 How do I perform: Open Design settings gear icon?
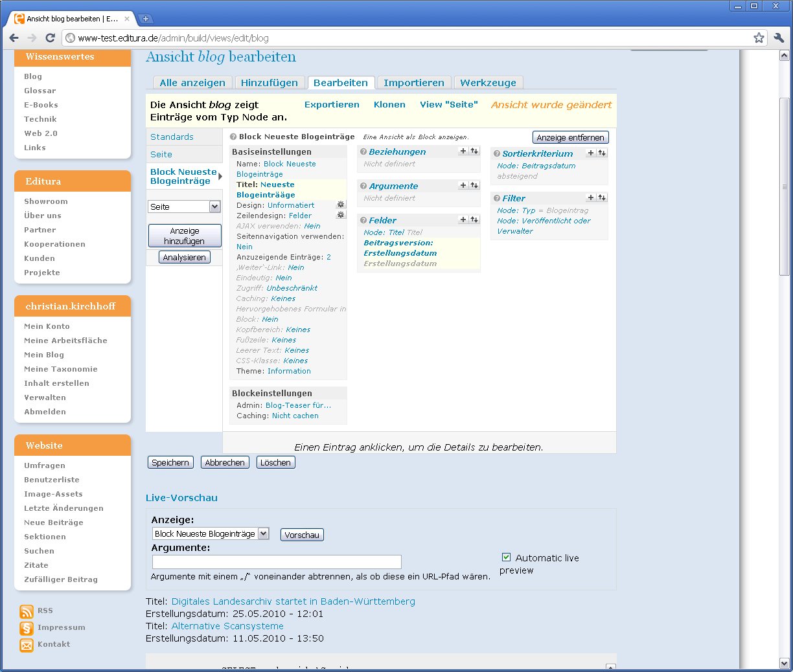(x=341, y=205)
